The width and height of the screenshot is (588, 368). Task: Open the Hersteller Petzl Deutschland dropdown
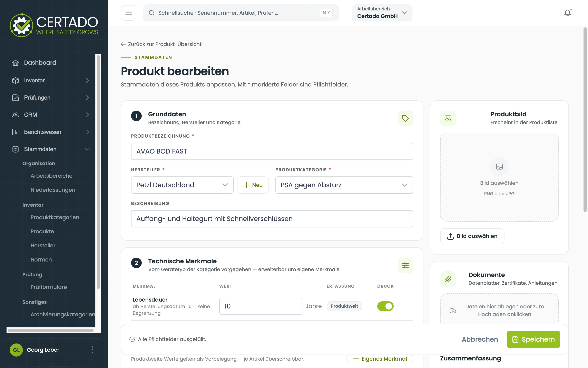(x=182, y=185)
